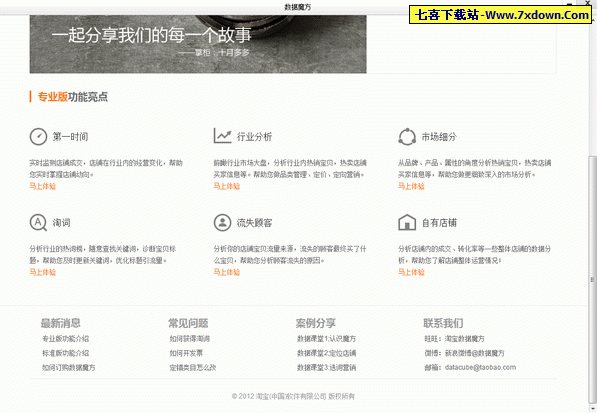Open 马上体验 link under 第一时间
Image resolution: width=597 pixels, height=413 pixels.
pyautogui.click(x=43, y=186)
